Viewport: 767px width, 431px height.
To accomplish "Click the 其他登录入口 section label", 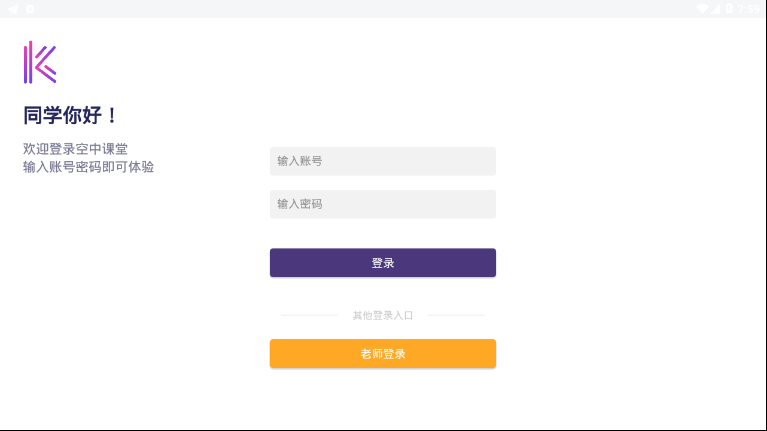I will [382, 315].
